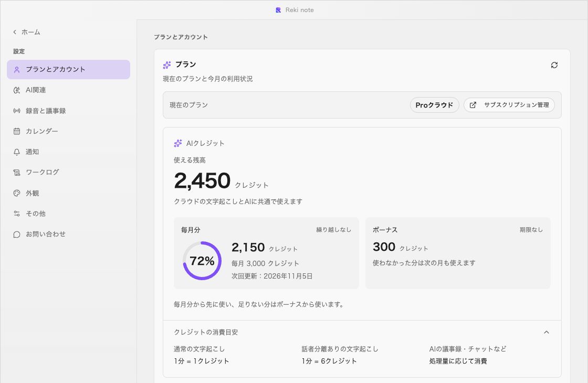588x383 pixels.
Task: Click the 2,450 credit balance
Action: [x=202, y=180]
